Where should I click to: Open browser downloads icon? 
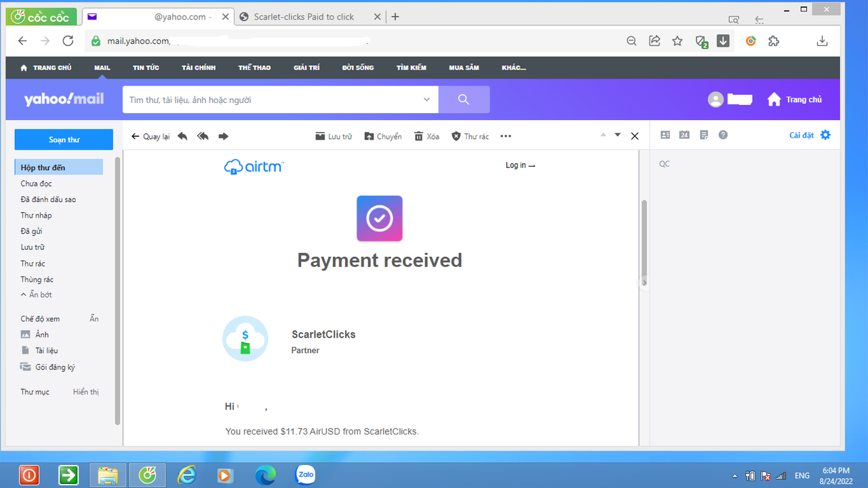822,41
